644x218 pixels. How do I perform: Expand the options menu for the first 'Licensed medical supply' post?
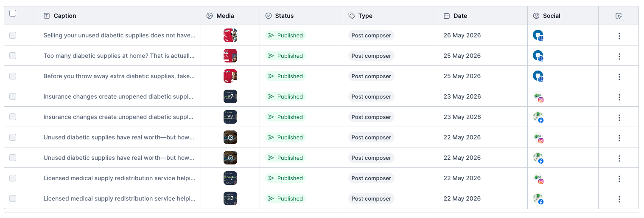[619, 179]
